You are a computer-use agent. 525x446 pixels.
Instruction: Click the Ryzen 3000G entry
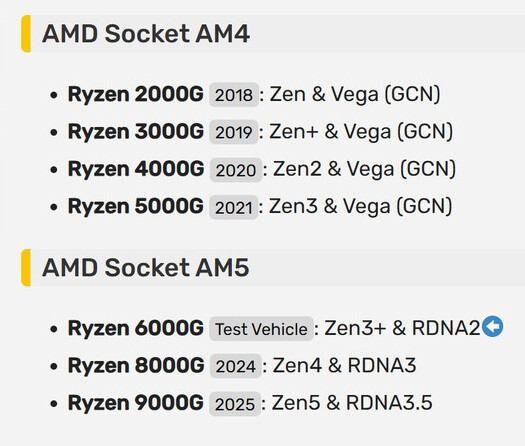(136, 131)
